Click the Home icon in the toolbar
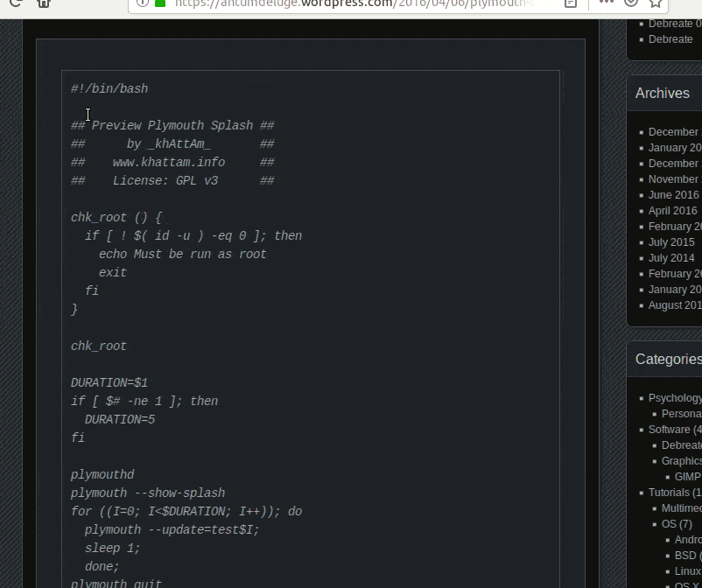702x588 pixels. pos(42,3)
